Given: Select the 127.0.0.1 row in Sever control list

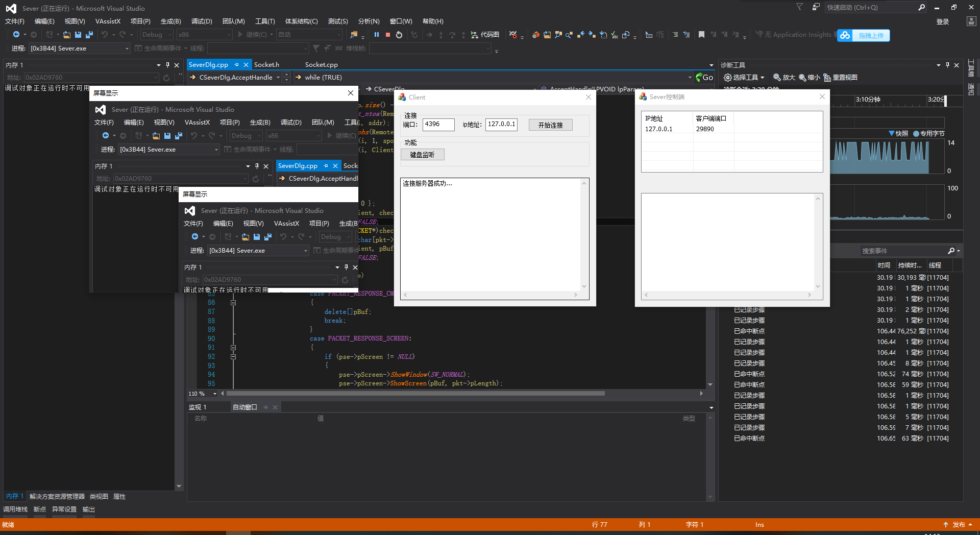Looking at the screenshot, I should (x=731, y=129).
